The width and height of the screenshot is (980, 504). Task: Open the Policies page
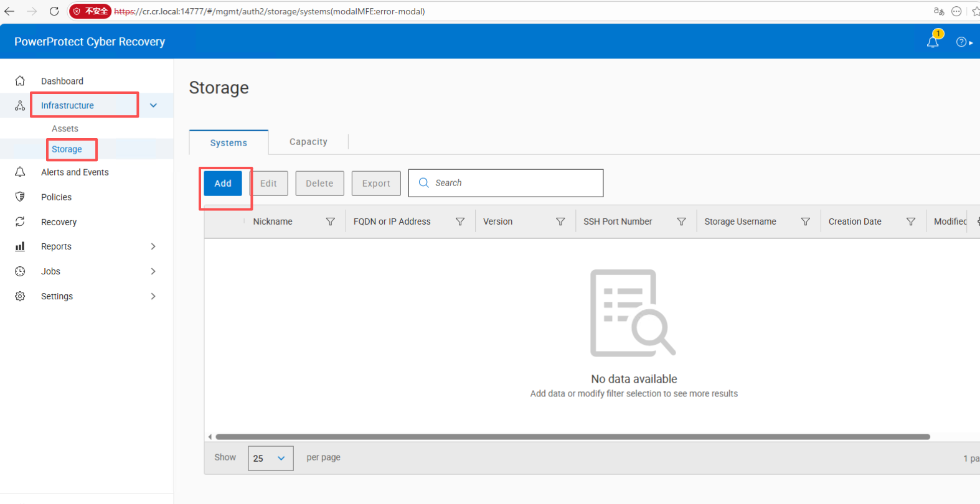click(x=56, y=197)
